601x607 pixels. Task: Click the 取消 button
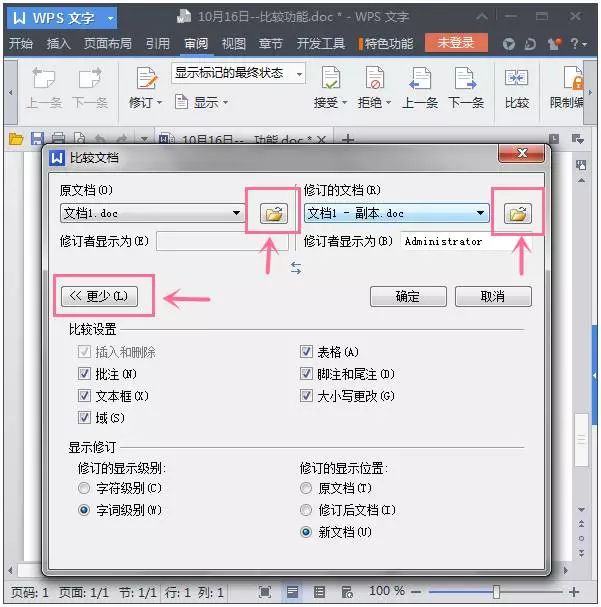click(493, 297)
